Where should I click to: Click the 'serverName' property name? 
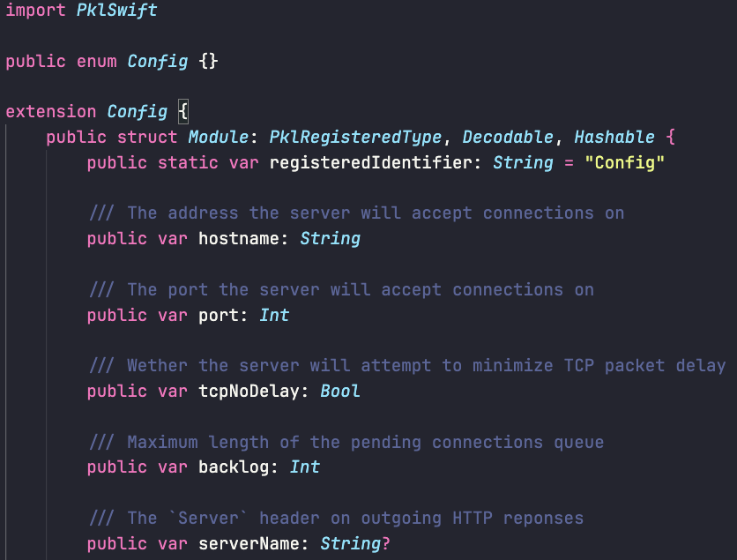pos(249,544)
